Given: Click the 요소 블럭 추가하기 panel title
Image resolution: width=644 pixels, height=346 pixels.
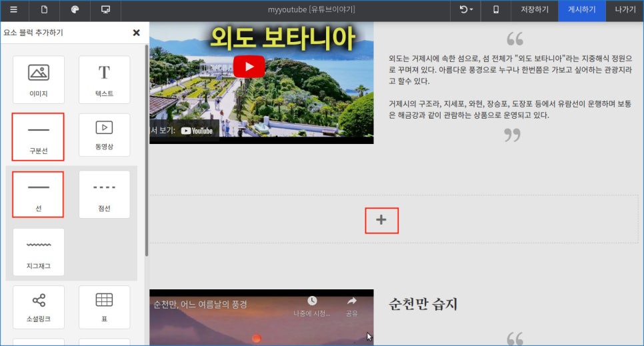Looking at the screenshot, I should [x=34, y=33].
